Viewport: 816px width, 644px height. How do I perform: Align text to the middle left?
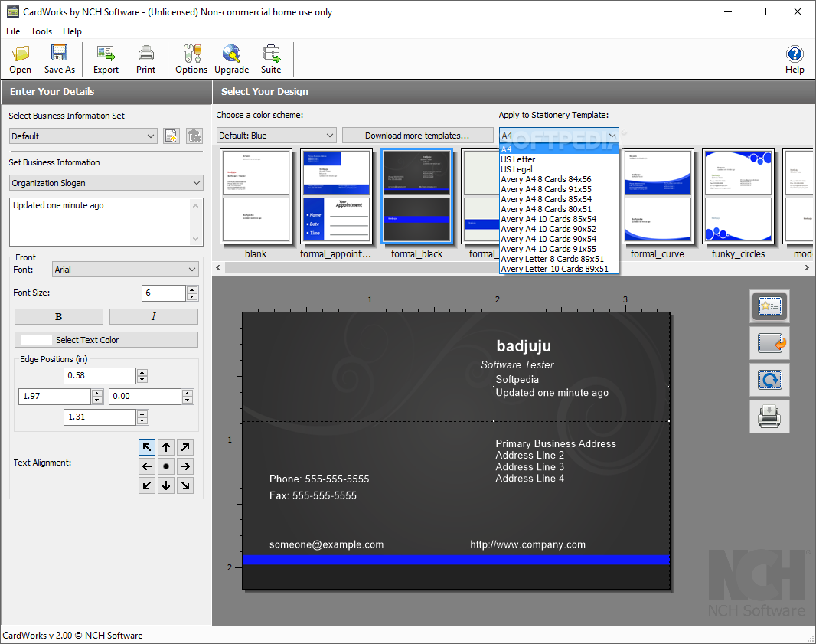point(147,466)
